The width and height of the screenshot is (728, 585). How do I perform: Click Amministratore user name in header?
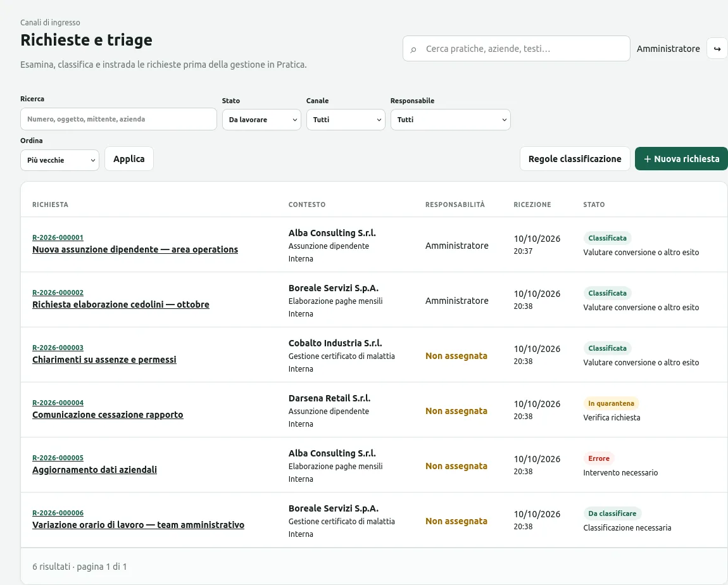[x=668, y=49]
